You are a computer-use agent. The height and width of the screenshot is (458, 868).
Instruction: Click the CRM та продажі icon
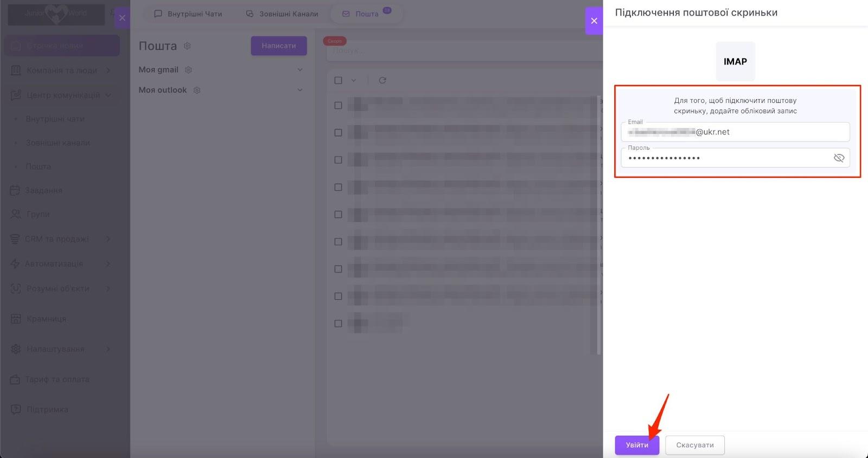[x=15, y=239]
